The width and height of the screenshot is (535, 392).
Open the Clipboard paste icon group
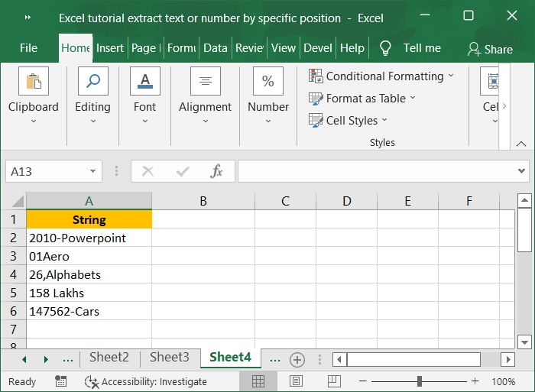coord(34,82)
